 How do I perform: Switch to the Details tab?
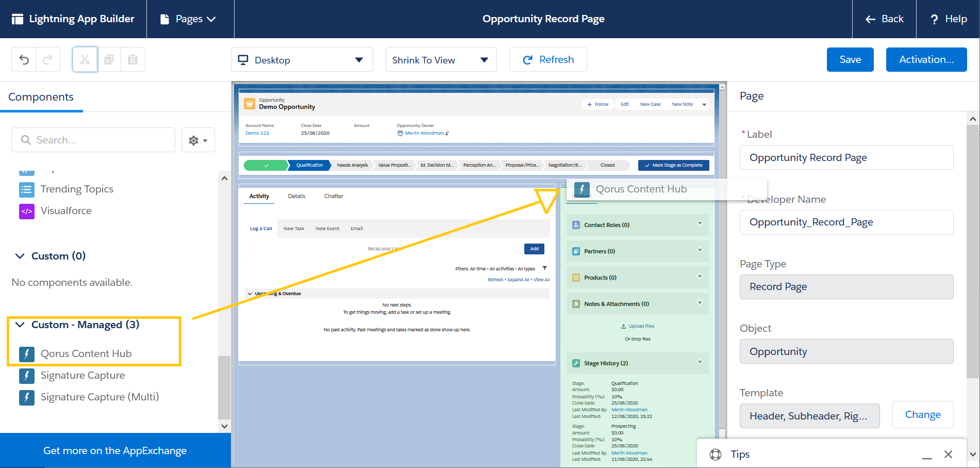pos(296,197)
